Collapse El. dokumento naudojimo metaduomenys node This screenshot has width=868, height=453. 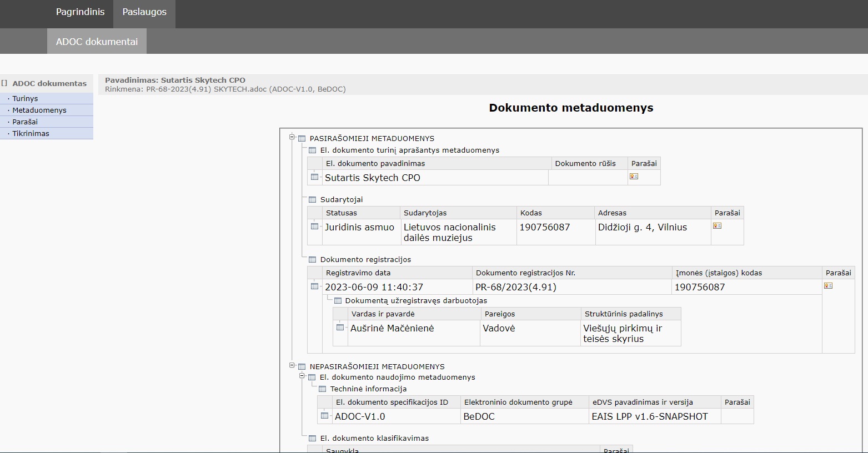tap(303, 376)
